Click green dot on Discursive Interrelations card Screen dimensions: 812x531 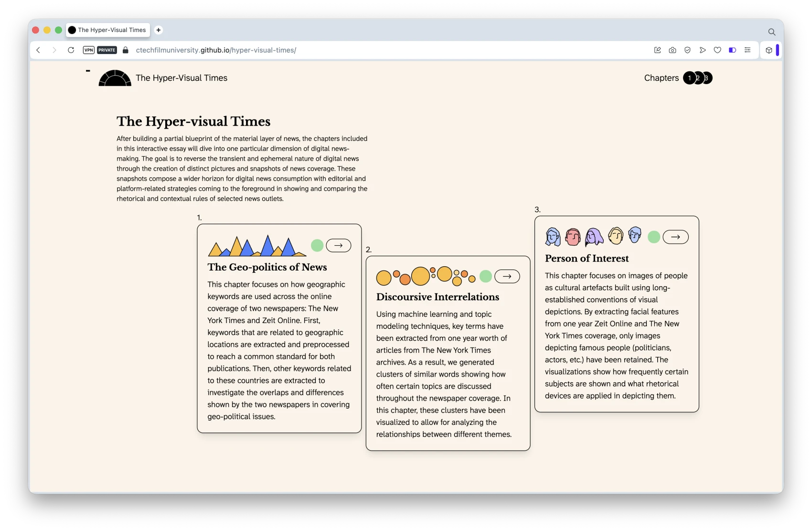(486, 276)
